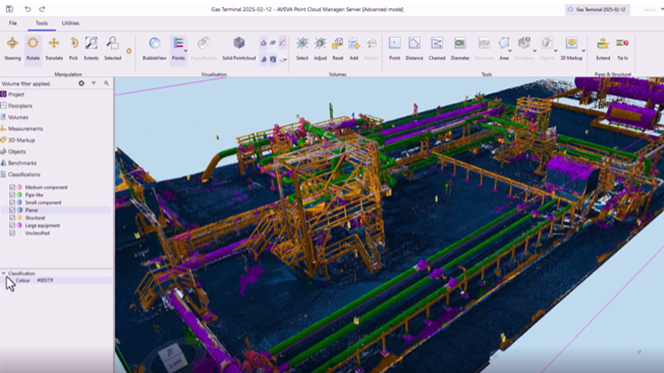Click the pink Medium component colour swatch
The image size is (664, 373).
click(x=19, y=187)
